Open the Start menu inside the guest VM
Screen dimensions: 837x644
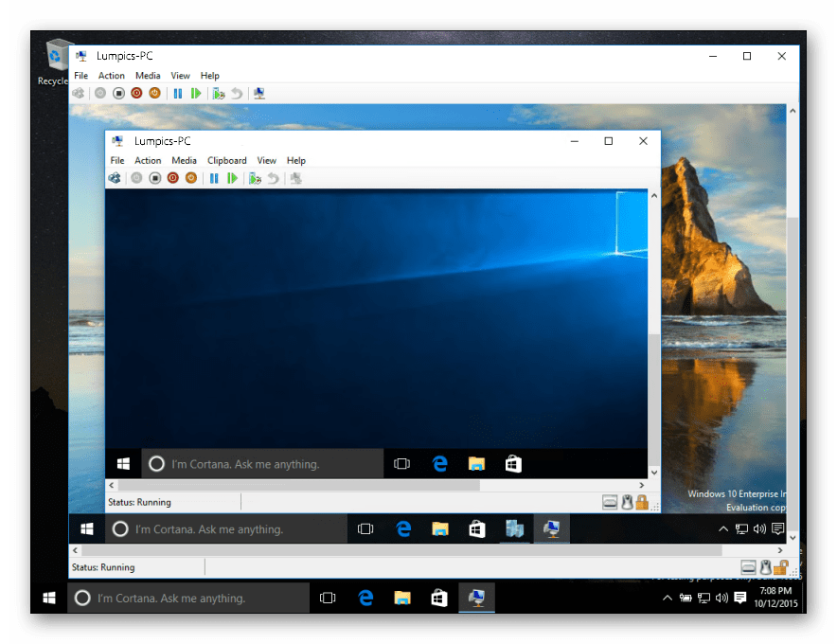point(122,463)
